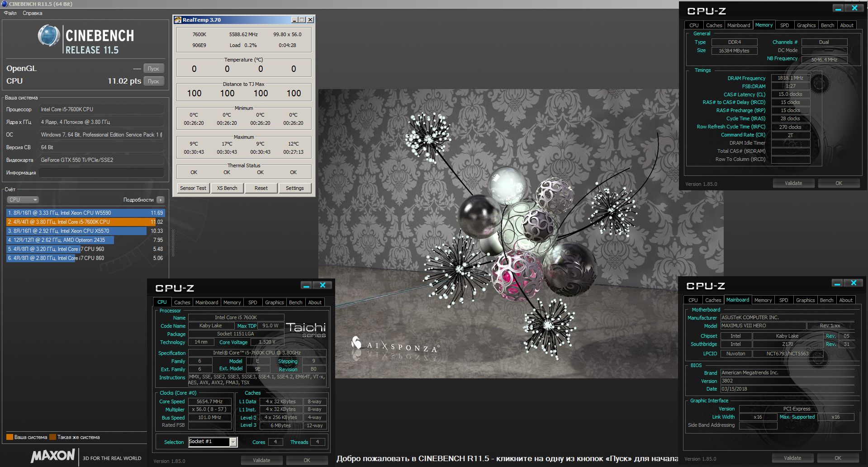Image resolution: width=868 pixels, height=467 pixels.
Task: Click the Cinebench logo sphere icon
Action: (49, 36)
